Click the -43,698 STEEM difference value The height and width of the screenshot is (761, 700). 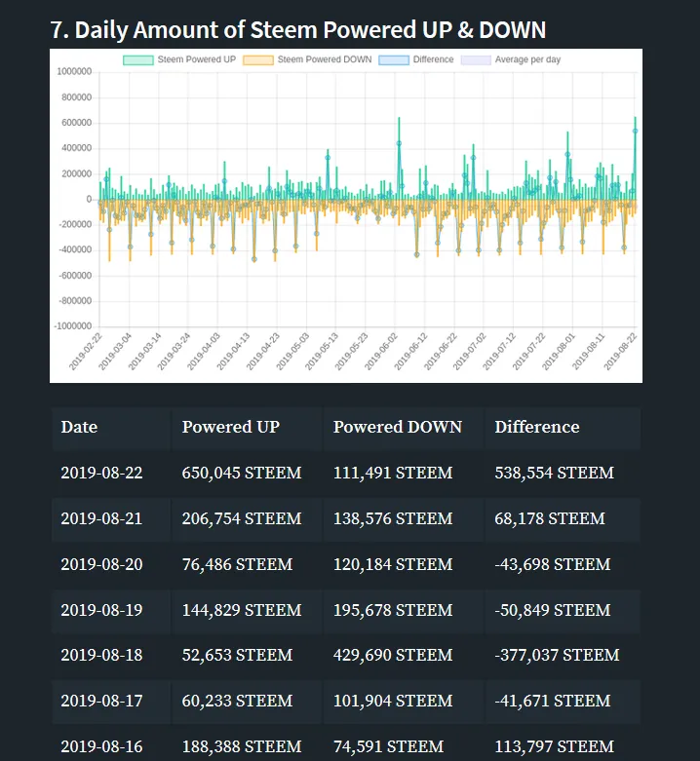pos(553,564)
